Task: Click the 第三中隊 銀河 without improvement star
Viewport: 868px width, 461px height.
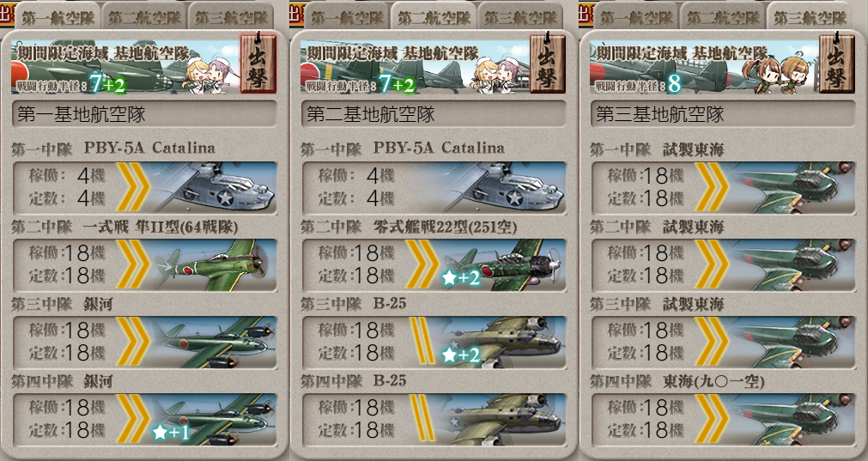Action: (144, 342)
